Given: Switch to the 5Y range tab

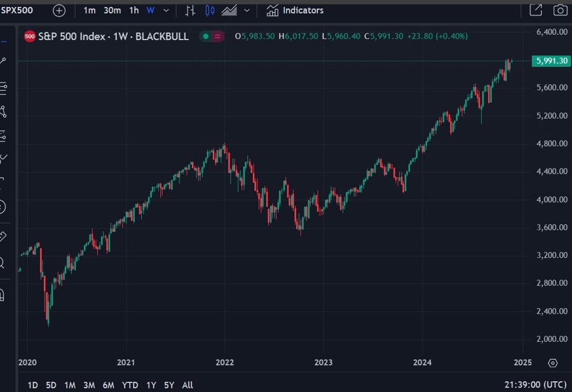Looking at the screenshot, I should 168,385.
